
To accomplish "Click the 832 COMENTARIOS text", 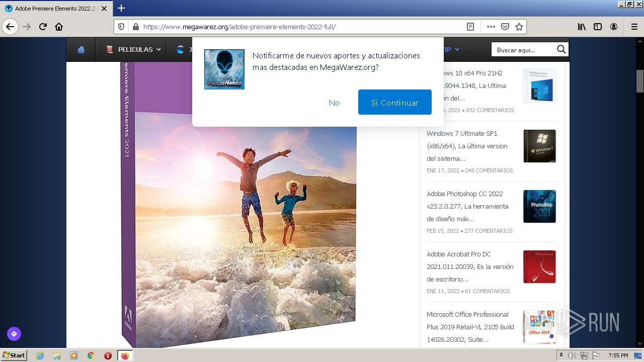I will (490, 110).
